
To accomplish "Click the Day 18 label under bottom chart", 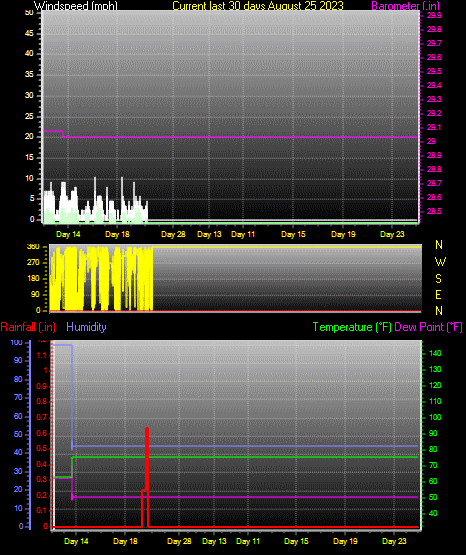I will click(125, 541).
